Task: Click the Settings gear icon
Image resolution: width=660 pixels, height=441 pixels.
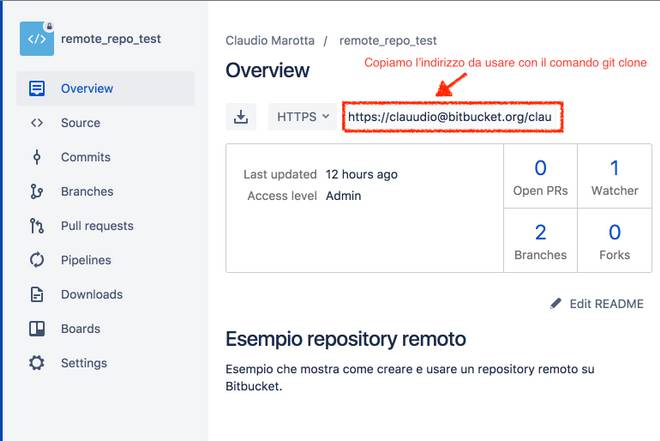Action: pos(37,363)
